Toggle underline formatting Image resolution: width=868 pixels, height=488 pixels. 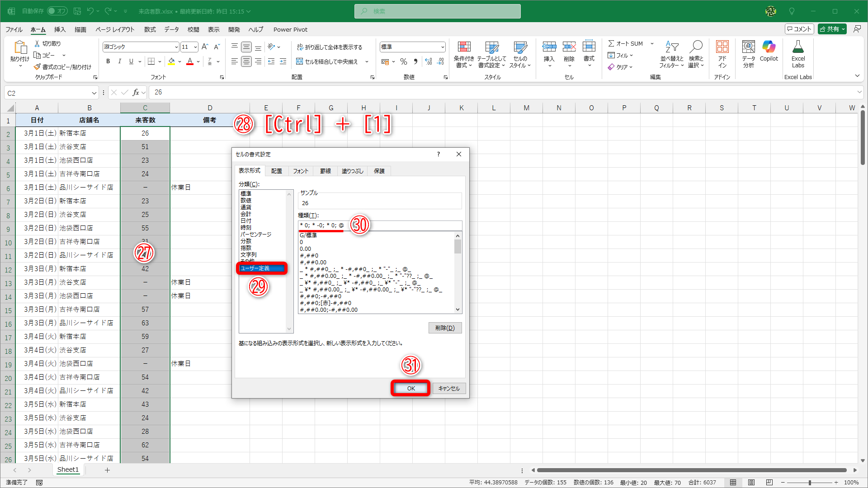131,61
